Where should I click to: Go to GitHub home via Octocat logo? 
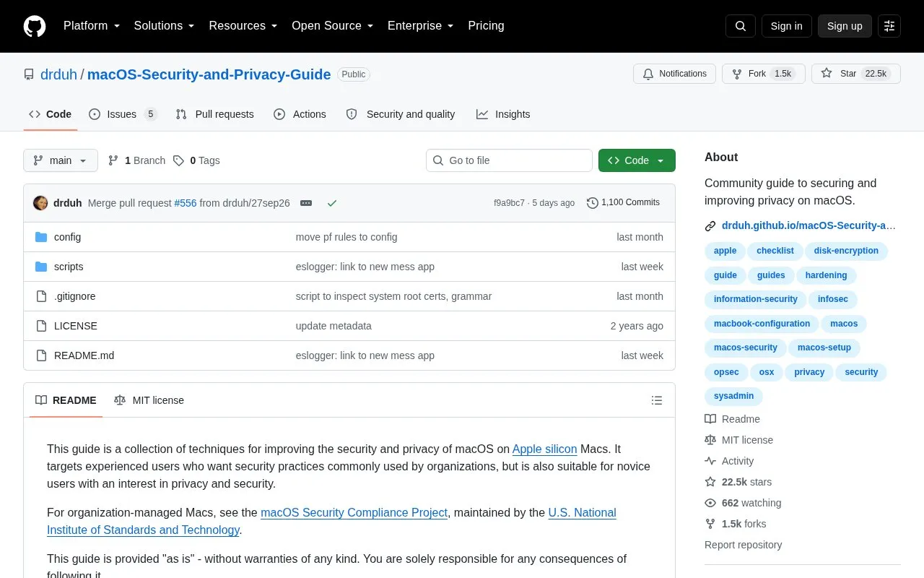click(x=35, y=26)
